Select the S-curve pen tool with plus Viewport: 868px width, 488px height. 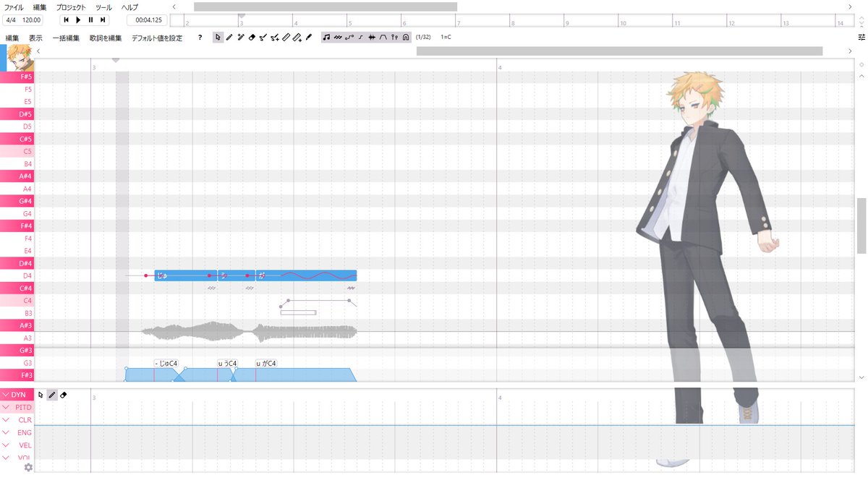click(x=275, y=37)
